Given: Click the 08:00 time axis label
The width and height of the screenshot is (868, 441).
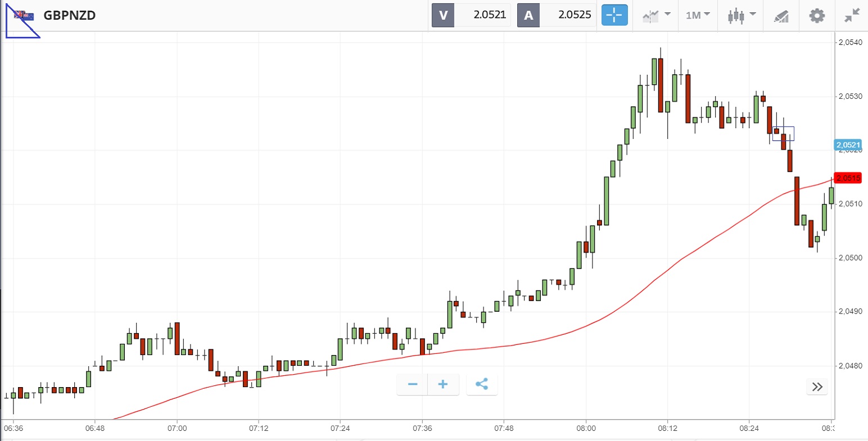Looking at the screenshot, I should 586,428.
